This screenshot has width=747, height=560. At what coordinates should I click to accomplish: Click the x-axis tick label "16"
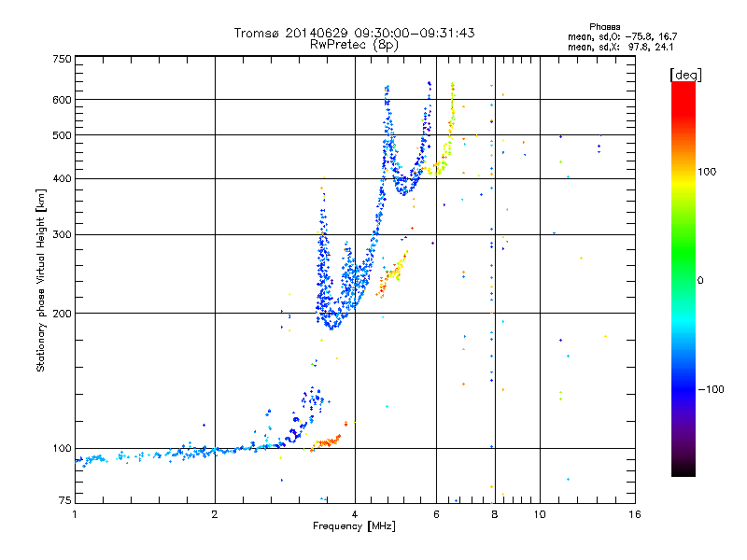pos(635,514)
